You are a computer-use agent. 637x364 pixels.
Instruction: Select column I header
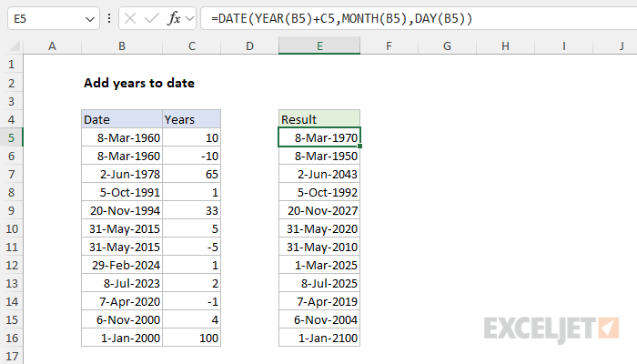tap(564, 45)
